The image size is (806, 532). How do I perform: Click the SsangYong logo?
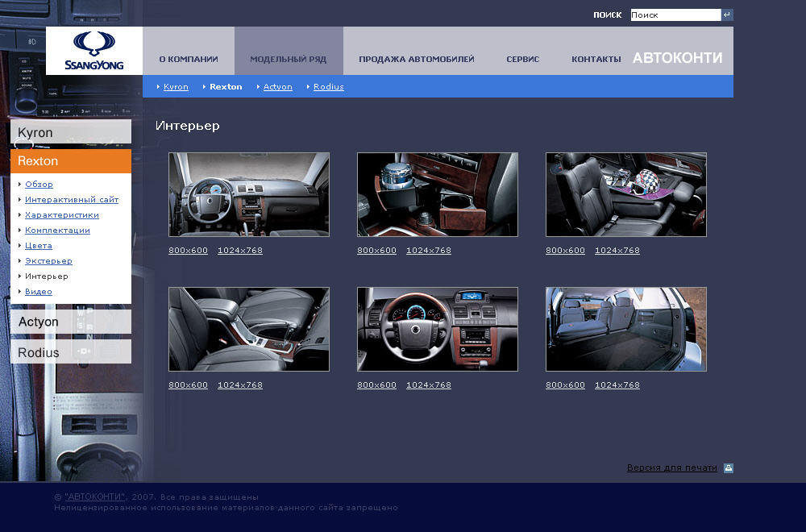[x=94, y=51]
